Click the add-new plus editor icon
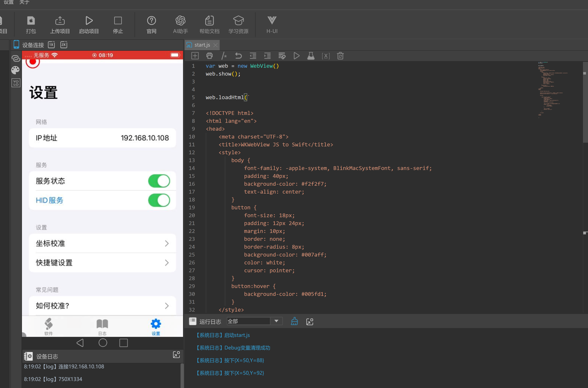This screenshot has height=388, width=588. pos(195,56)
